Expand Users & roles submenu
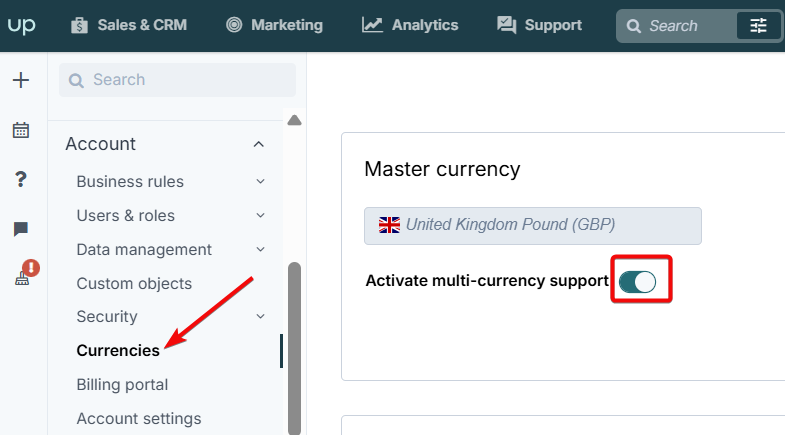785x435 pixels. tap(260, 215)
